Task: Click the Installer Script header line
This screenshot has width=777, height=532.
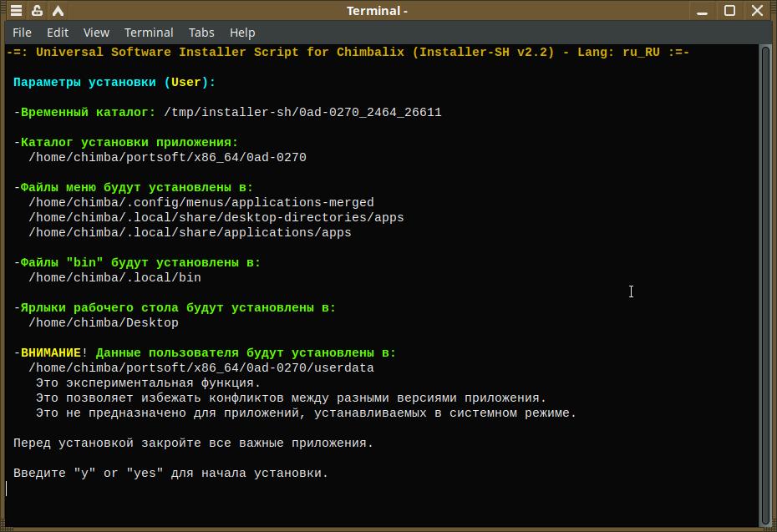Action: (348, 52)
